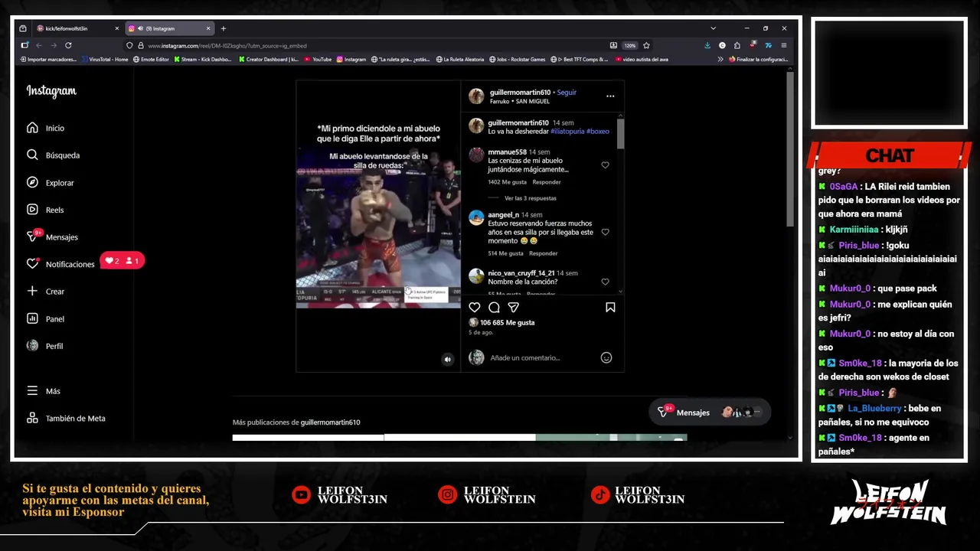Open También de Meta
Image resolution: width=980 pixels, height=551 pixels.
tap(67, 419)
